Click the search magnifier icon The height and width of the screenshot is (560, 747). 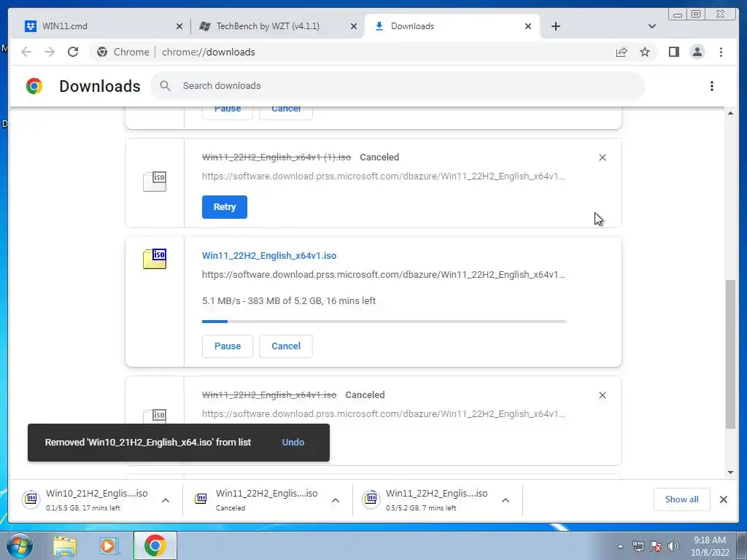click(166, 86)
